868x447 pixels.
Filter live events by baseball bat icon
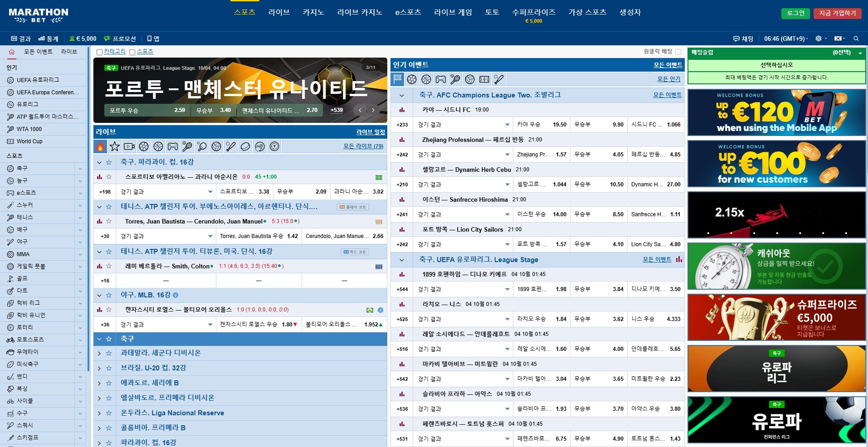point(231,146)
